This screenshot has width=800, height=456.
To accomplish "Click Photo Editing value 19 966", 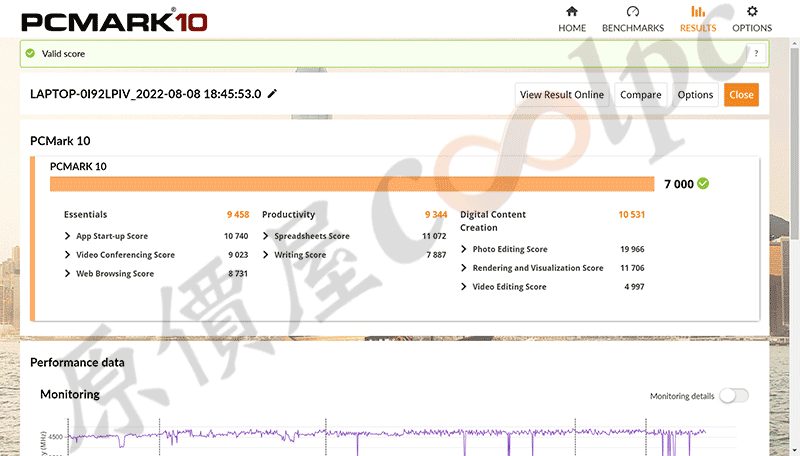I will point(632,249).
